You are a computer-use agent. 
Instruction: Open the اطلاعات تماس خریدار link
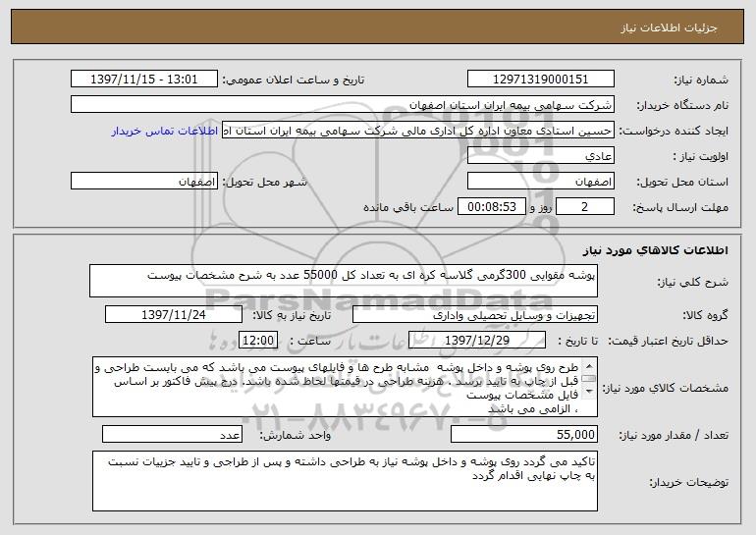[x=164, y=131]
